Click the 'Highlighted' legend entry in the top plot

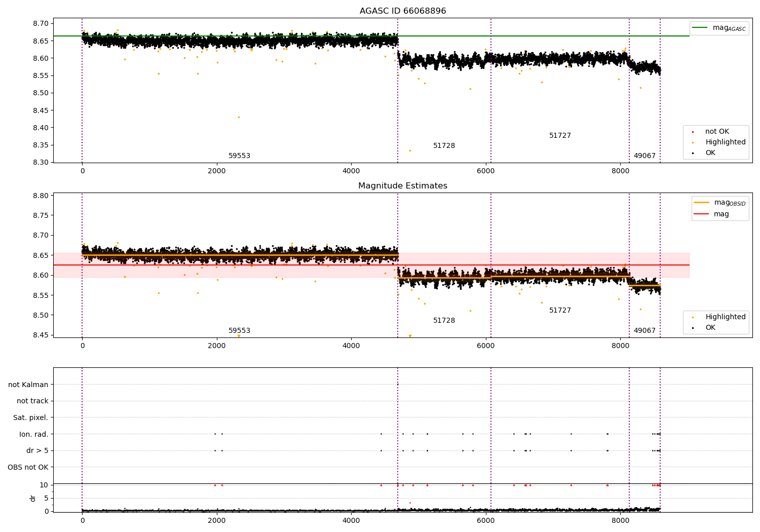(x=726, y=142)
